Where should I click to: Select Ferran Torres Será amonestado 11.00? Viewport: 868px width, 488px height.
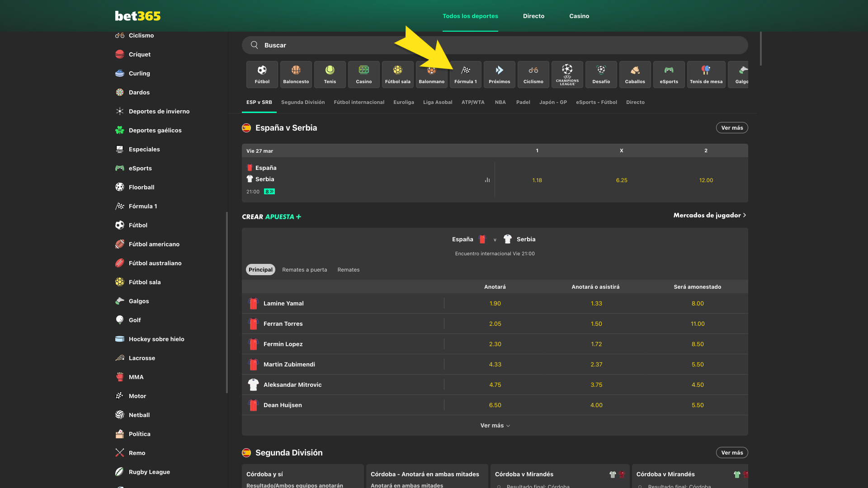pos(698,324)
